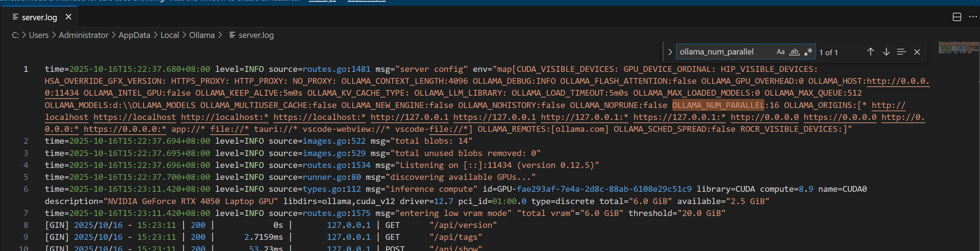Click the file icon in server.log tab
The image size is (980, 251).
point(15,17)
